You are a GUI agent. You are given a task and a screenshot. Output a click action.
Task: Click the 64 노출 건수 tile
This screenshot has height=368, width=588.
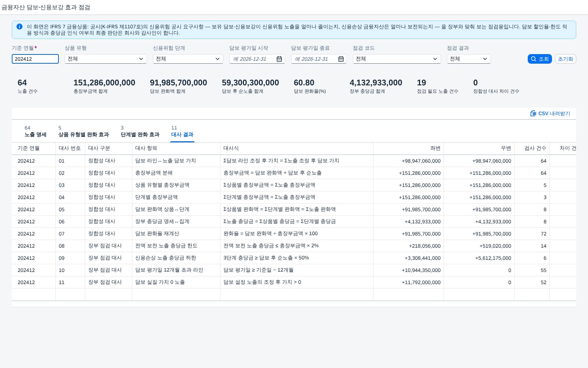[x=28, y=86]
